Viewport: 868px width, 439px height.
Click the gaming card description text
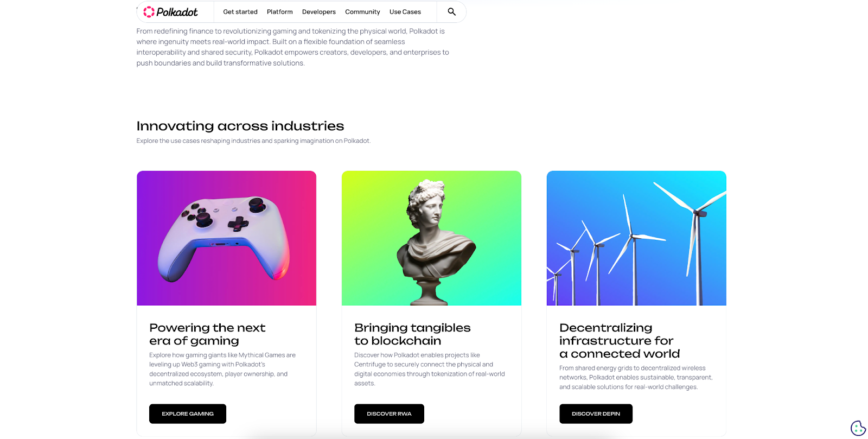click(x=222, y=369)
